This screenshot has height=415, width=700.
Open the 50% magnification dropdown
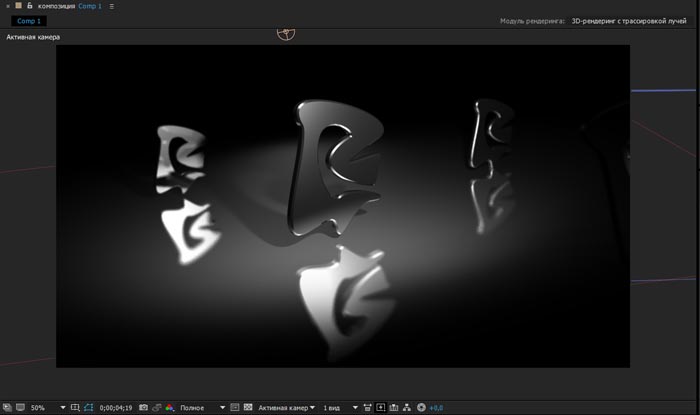coord(48,407)
